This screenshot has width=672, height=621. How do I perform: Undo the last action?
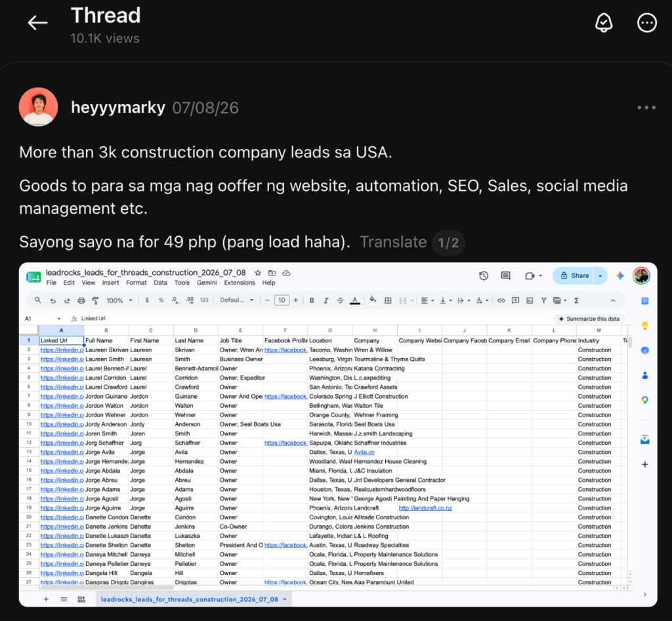(x=52, y=300)
